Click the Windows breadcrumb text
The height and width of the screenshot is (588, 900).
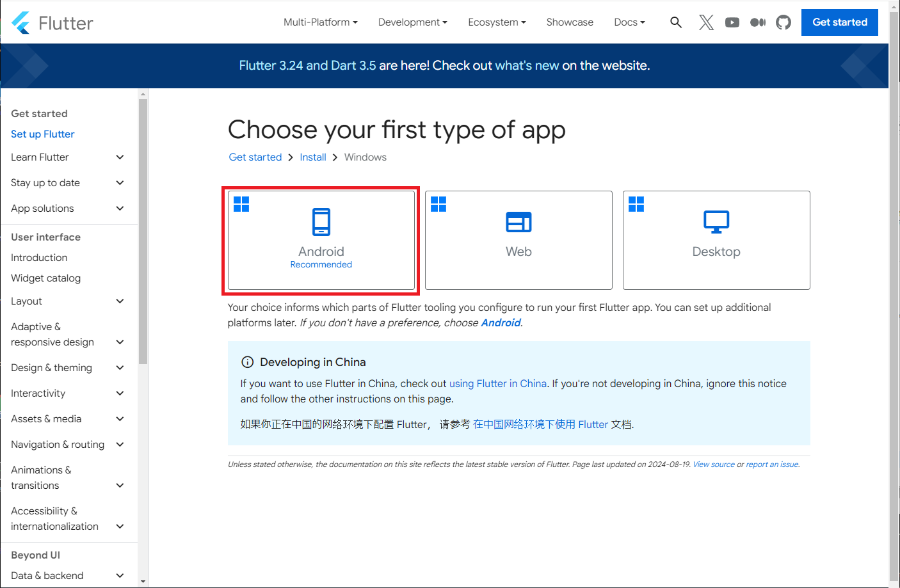coord(366,157)
